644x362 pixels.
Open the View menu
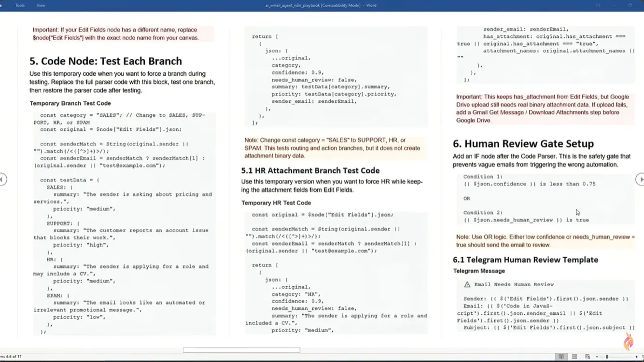tap(41, 5)
